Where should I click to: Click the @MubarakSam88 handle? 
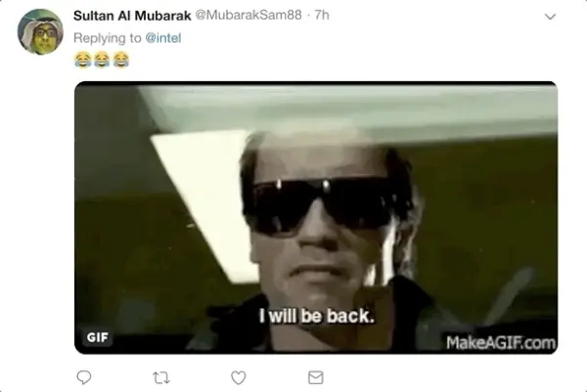[x=248, y=15]
